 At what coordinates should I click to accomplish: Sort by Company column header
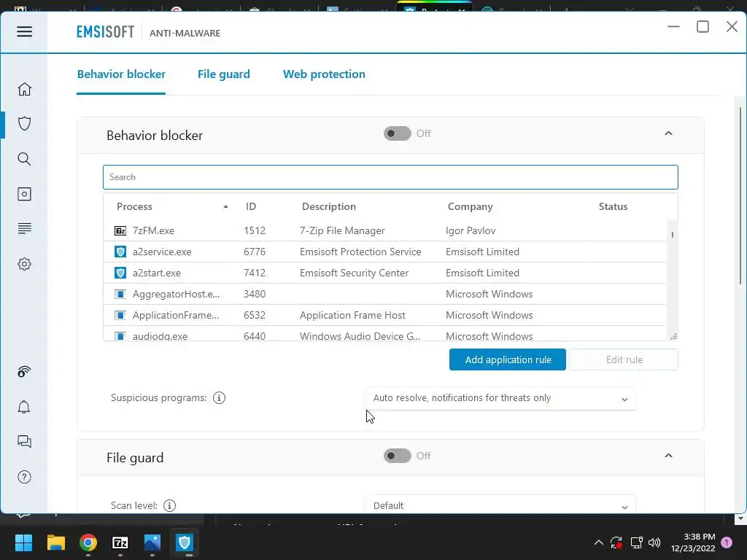click(x=470, y=206)
